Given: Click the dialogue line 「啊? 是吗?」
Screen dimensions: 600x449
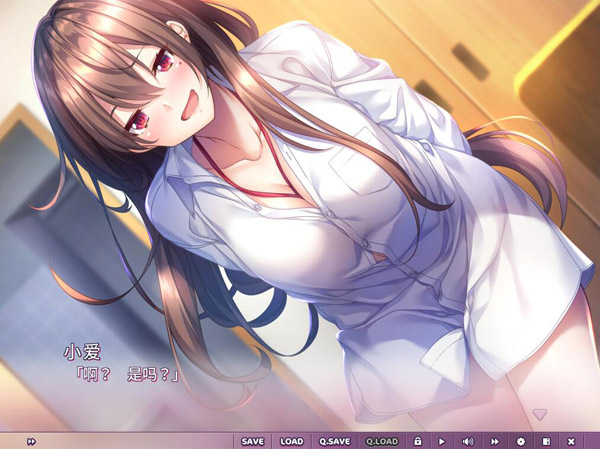Looking at the screenshot, I should point(127,374).
